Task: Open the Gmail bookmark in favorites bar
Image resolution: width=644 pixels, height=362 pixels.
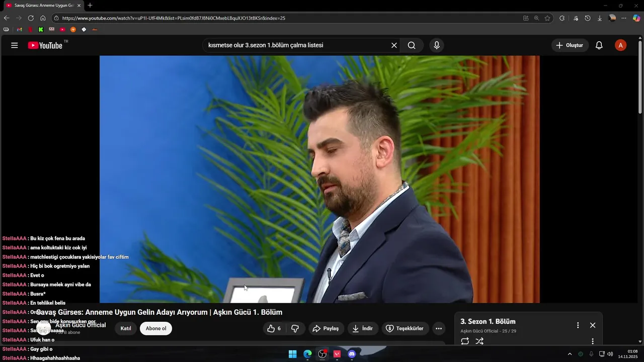Action: [x=19, y=30]
